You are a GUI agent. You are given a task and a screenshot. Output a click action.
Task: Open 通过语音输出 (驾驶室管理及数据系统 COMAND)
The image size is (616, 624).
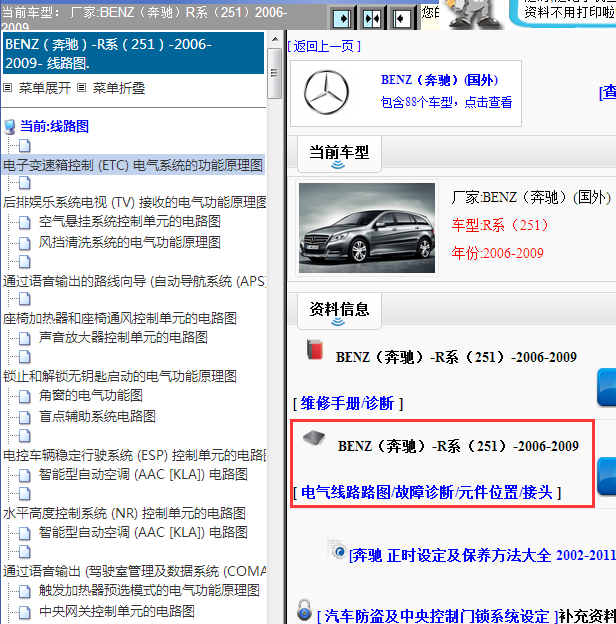pos(135,571)
